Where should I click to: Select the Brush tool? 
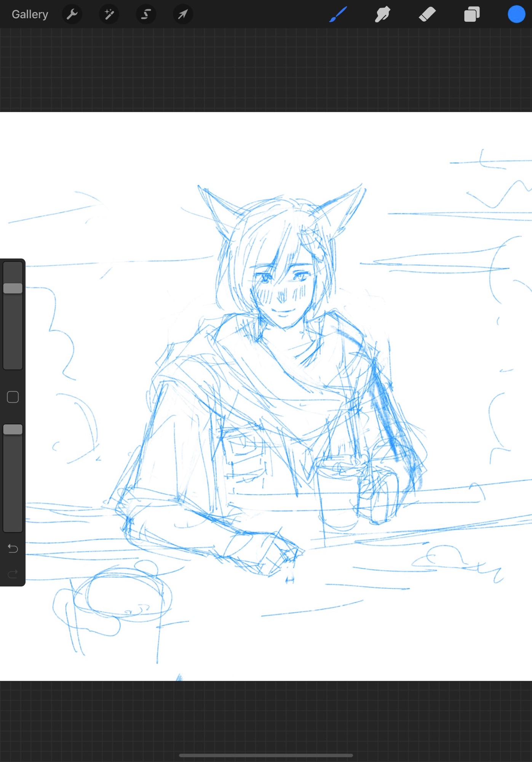click(x=338, y=14)
